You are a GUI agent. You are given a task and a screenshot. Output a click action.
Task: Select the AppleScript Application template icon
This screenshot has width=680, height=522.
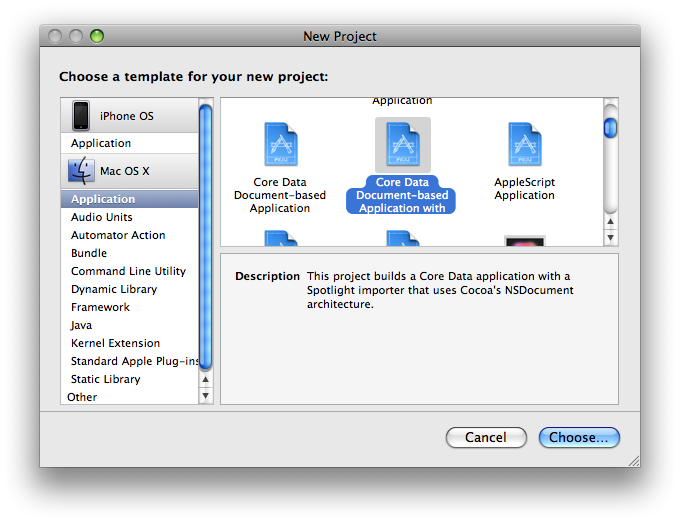525,144
